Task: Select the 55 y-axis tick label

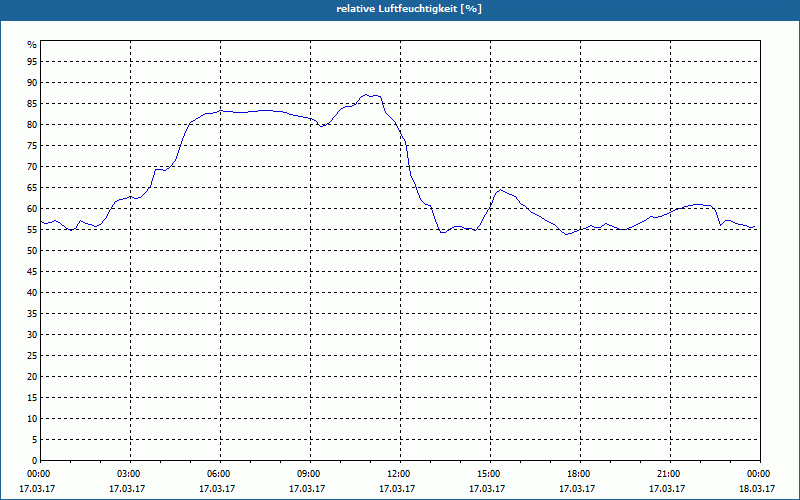Action: [x=32, y=230]
